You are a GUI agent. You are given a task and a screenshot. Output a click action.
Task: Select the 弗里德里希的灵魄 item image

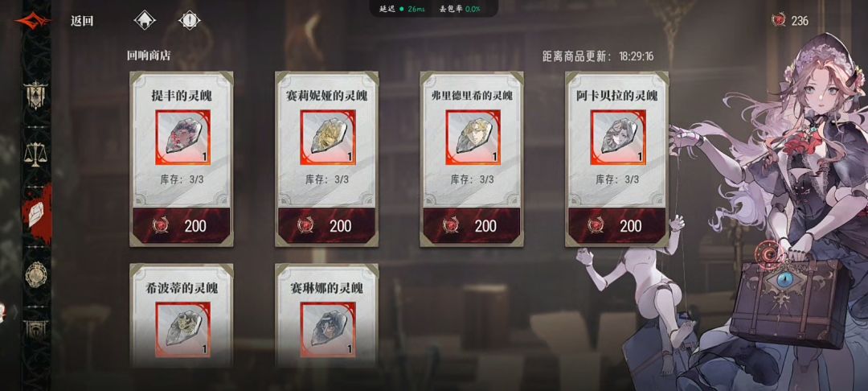473,138
